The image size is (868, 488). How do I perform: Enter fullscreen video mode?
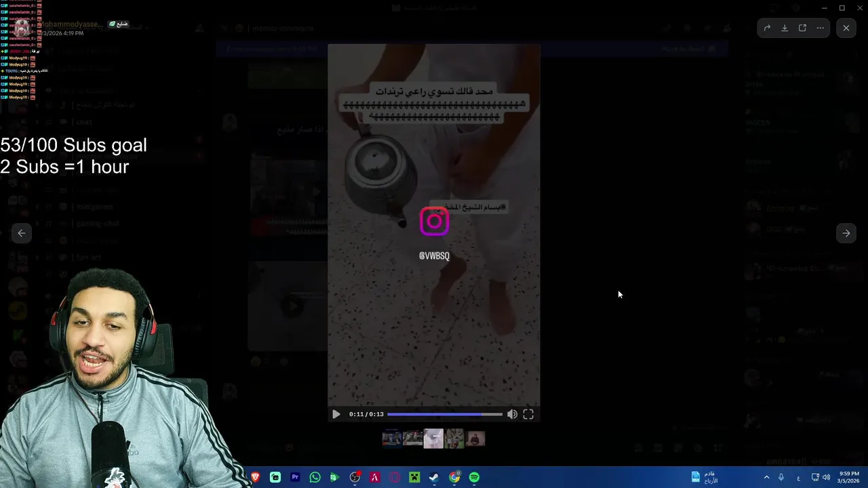pos(528,414)
